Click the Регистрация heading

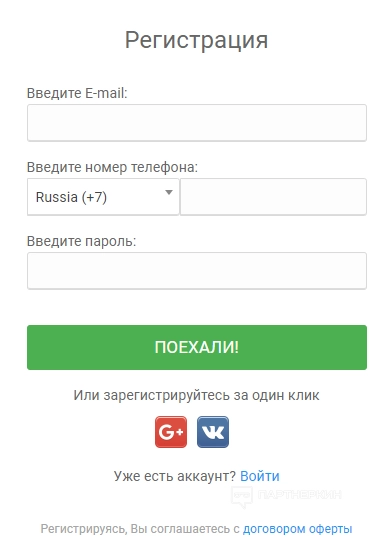coord(196,40)
